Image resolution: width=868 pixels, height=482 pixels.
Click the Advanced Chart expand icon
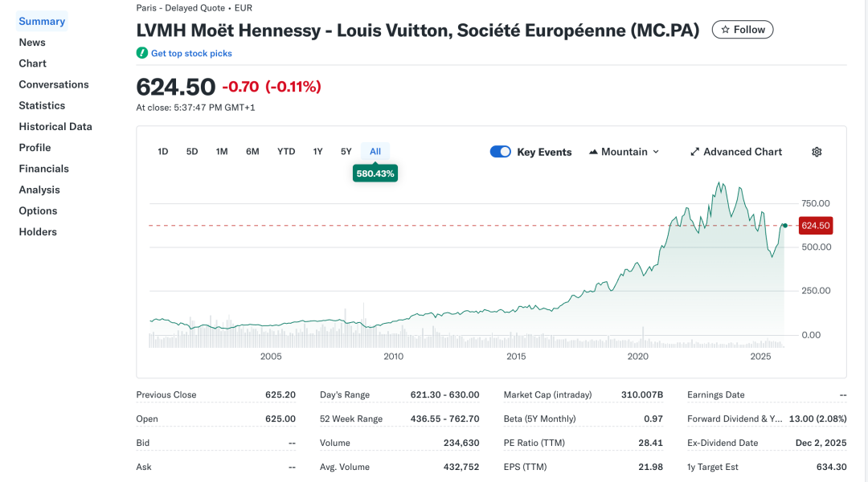(695, 152)
